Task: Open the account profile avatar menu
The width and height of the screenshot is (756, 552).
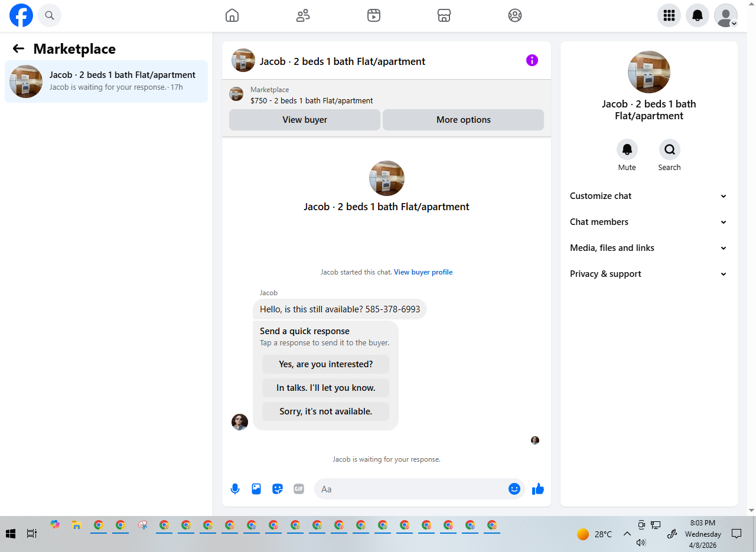Action: [x=726, y=15]
